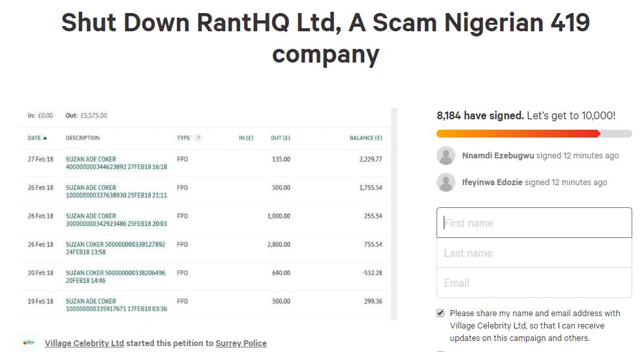Select the 20 Feb 18 Suzan Coker transaction
This screenshot has height=352, width=644.
205,276
